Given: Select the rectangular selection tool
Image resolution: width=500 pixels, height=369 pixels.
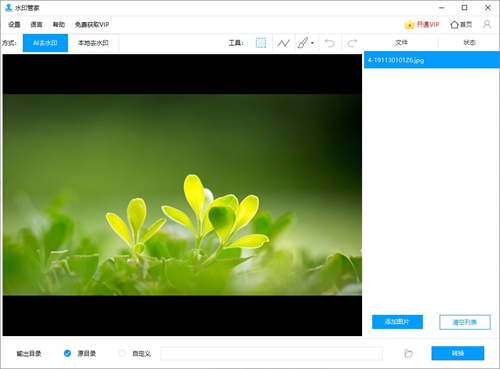Looking at the screenshot, I should (x=261, y=43).
